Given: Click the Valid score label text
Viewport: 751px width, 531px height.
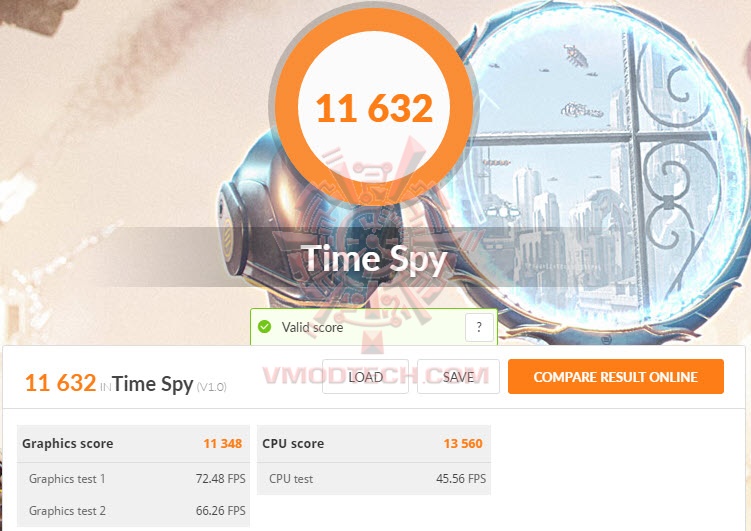Looking at the screenshot, I should pos(313,327).
